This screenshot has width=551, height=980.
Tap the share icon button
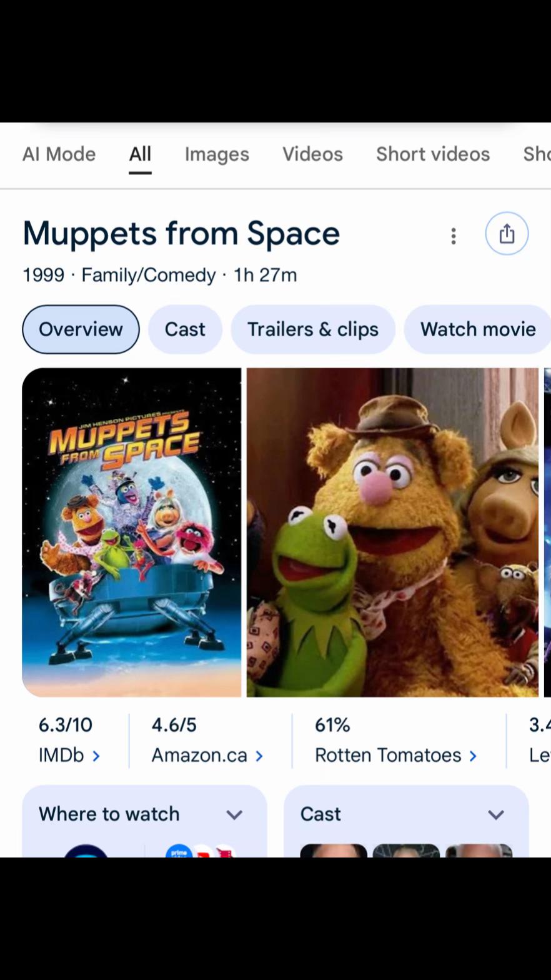pyautogui.click(x=507, y=234)
